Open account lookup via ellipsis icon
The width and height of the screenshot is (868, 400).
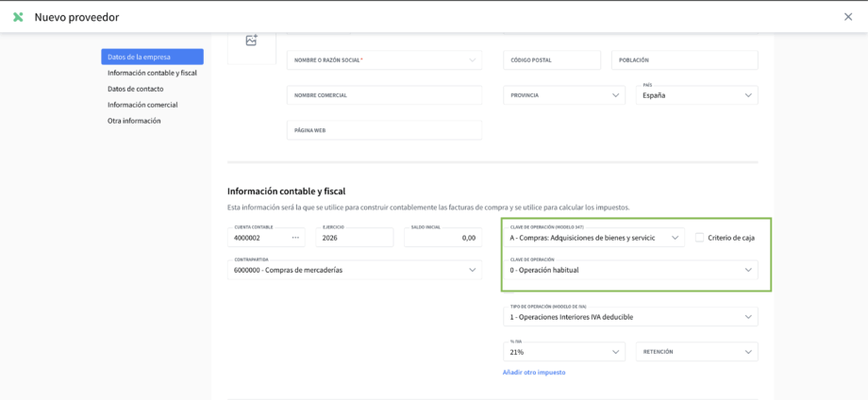(x=295, y=238)
